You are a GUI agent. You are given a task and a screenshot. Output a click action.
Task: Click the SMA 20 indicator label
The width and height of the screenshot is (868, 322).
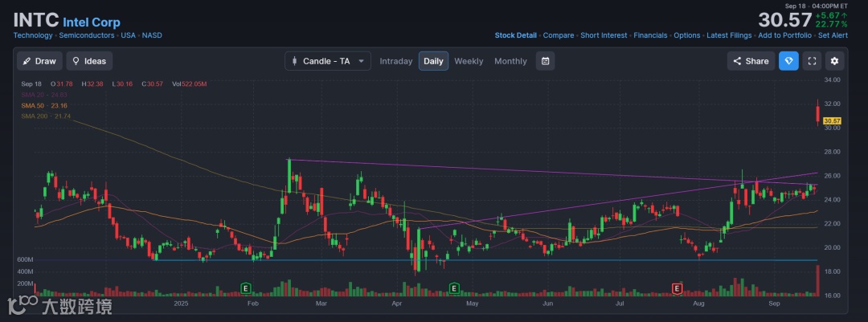(x=44, y=95)
